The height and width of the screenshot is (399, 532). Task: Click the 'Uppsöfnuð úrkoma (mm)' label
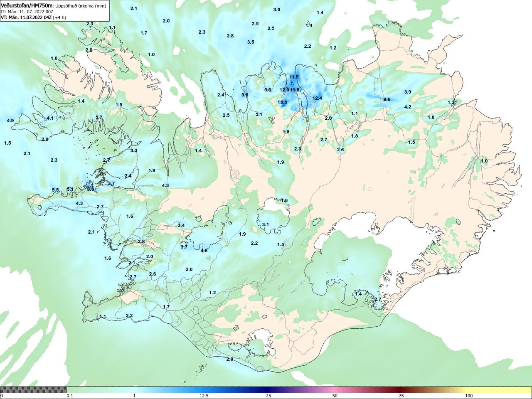click(81, 6)
